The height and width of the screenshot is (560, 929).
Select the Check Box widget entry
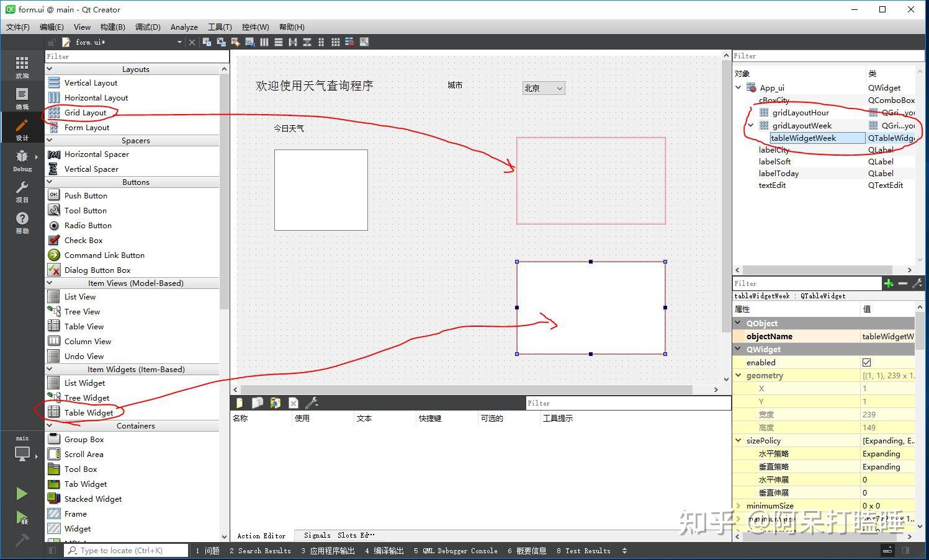click(83, 240)
